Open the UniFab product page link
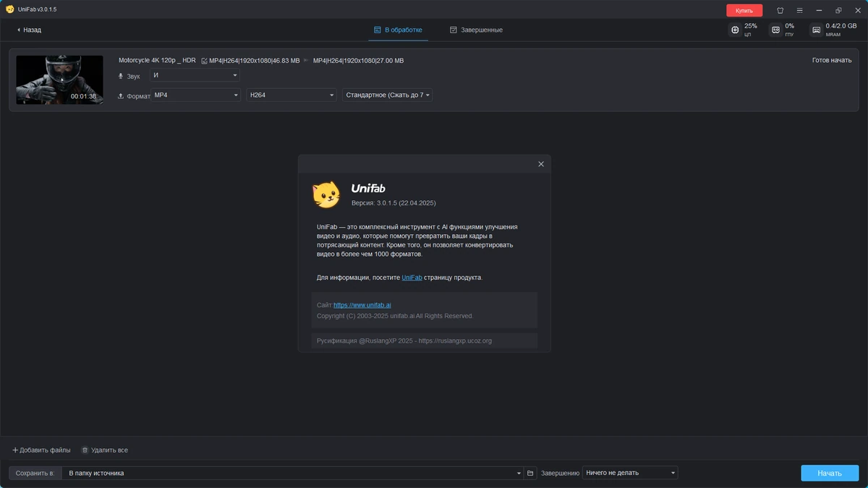 pyautogui.click(x=412, y=278)
